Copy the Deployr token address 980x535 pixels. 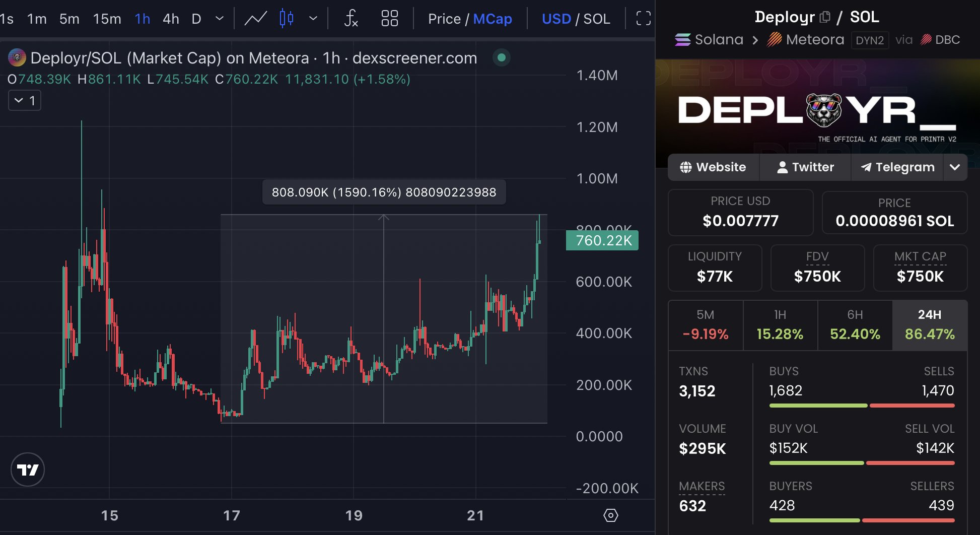825,17
